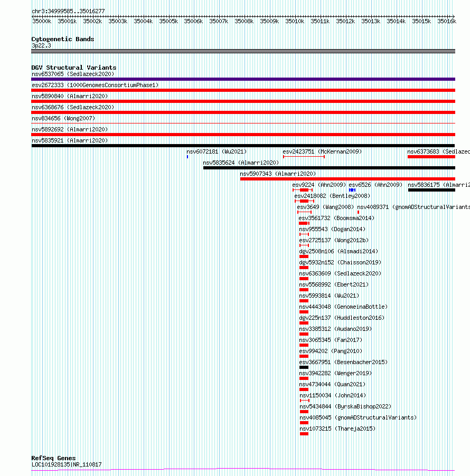Open nsv5993814 (Wu2021) label
This screenshot has width=470, height=476.
tap(329, 296)
